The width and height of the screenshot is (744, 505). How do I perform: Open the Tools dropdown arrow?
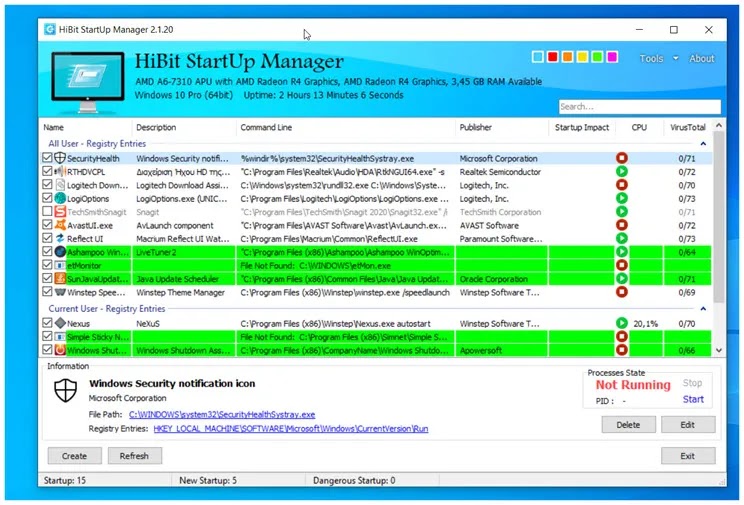676,58
